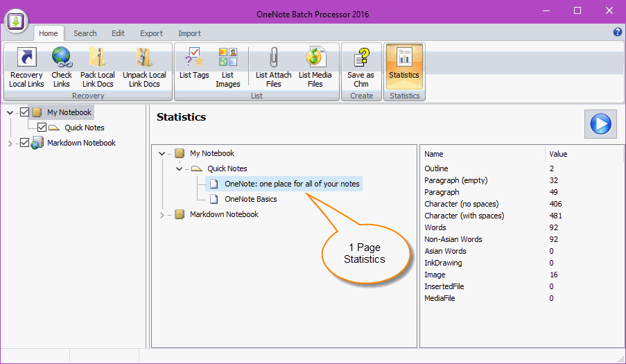Open the Export tab
This screenshot has height=364, width=626.
point(151,33)
